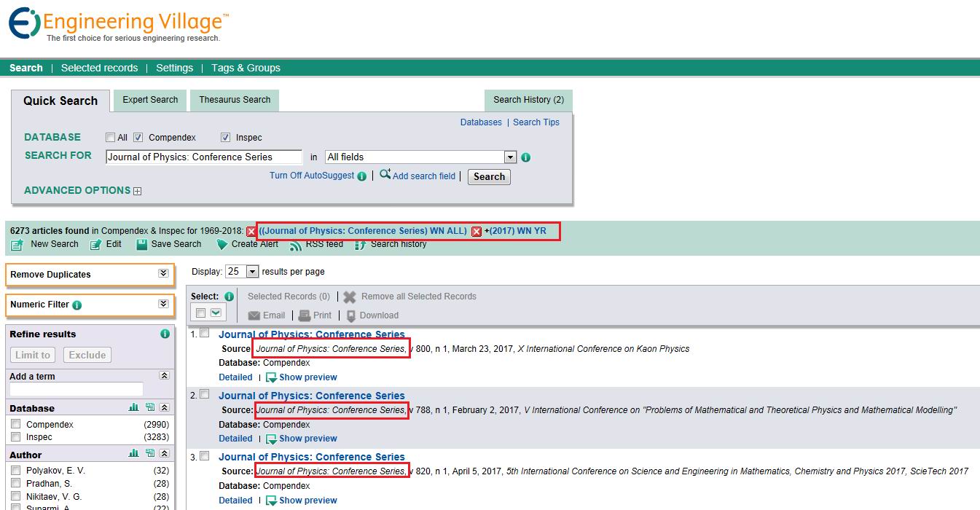The image size is (980, 510).
Task: Click the Refine results info icon
Action: 165,334
